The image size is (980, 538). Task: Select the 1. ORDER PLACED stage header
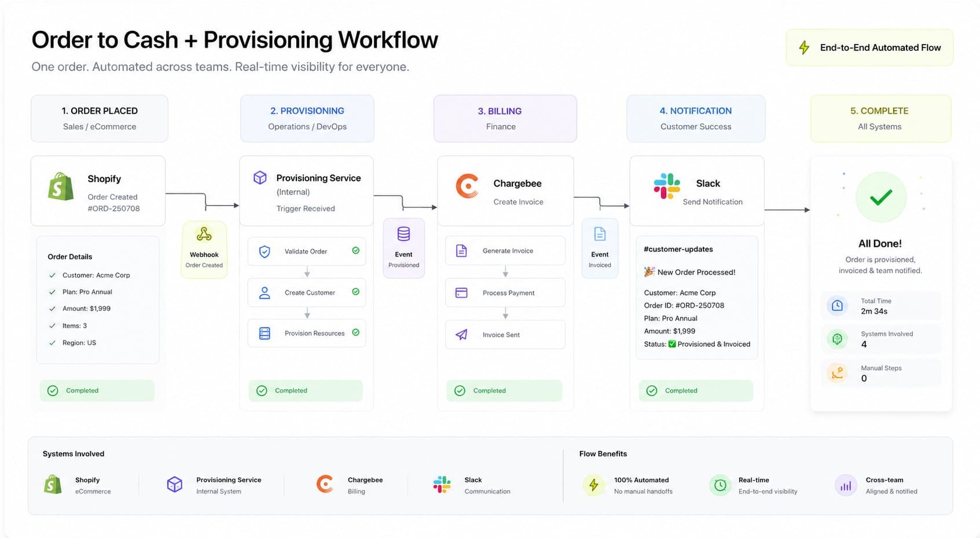tap(100, 119)
